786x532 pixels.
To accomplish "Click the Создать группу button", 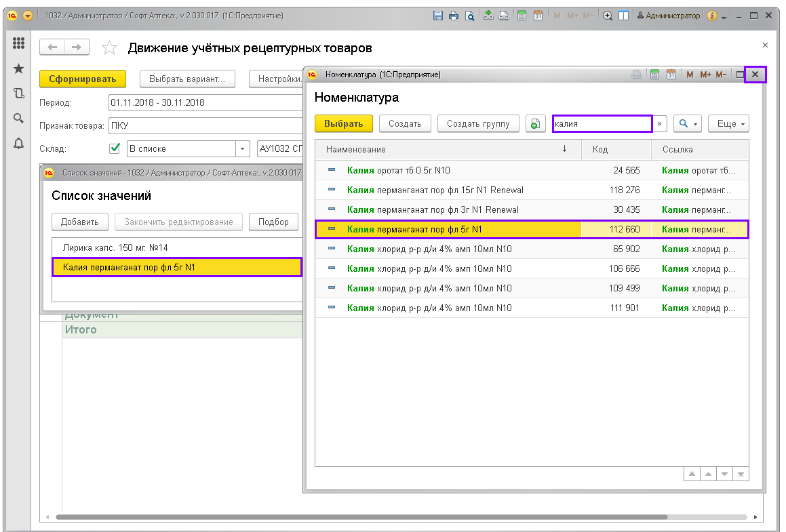I will (478, 123).
